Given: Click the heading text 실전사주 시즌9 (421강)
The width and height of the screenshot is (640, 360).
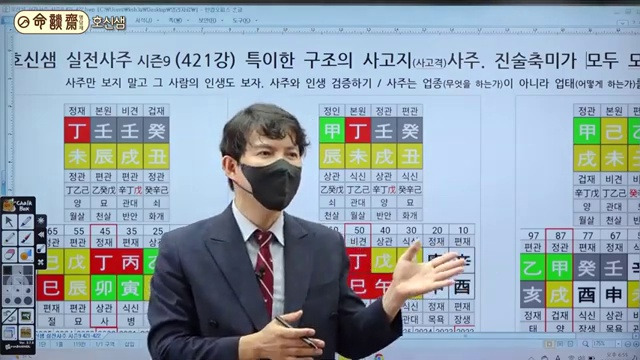Looking at the screenshot, I should 151,61.
